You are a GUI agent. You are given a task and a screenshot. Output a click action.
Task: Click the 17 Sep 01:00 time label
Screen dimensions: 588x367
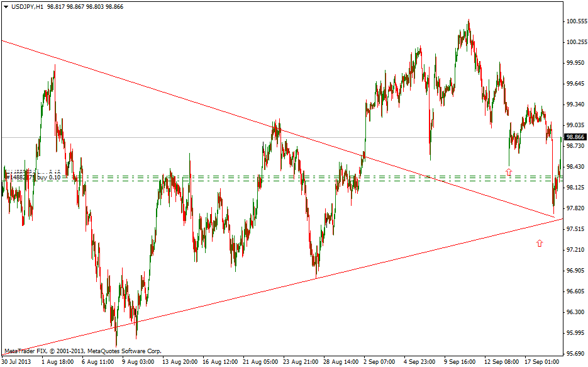542,362
